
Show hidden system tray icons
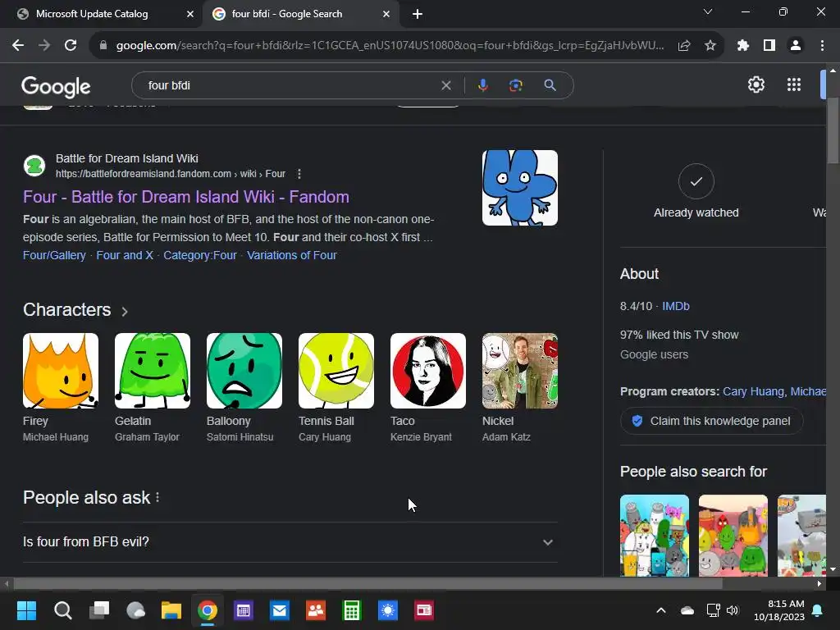coord(661,610)
